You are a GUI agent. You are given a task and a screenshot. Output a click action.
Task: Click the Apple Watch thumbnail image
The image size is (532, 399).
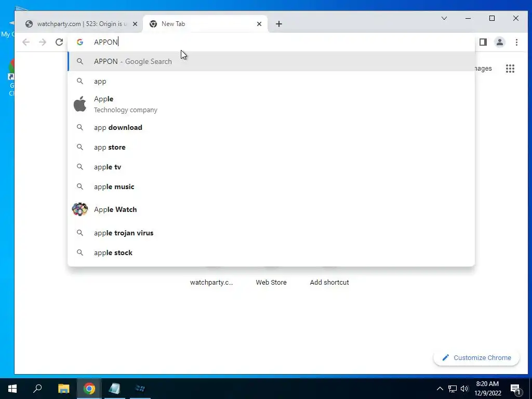point(79,209)
